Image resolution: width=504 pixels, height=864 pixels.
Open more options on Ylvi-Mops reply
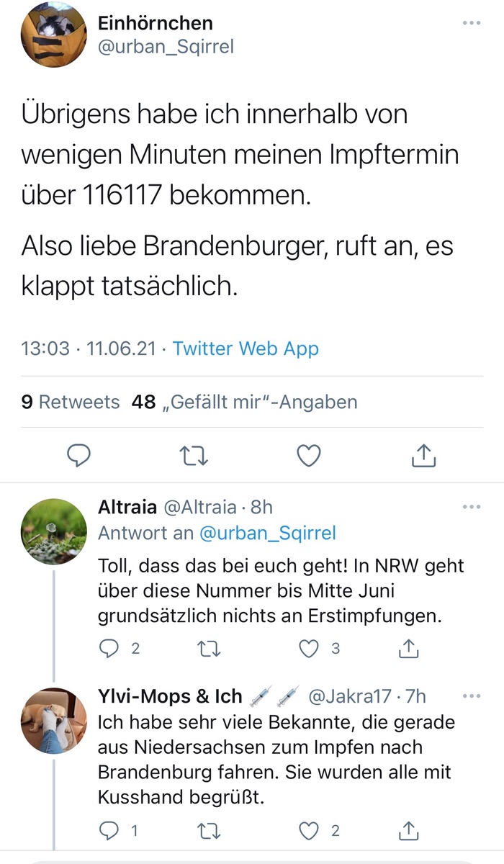(471, 696)
